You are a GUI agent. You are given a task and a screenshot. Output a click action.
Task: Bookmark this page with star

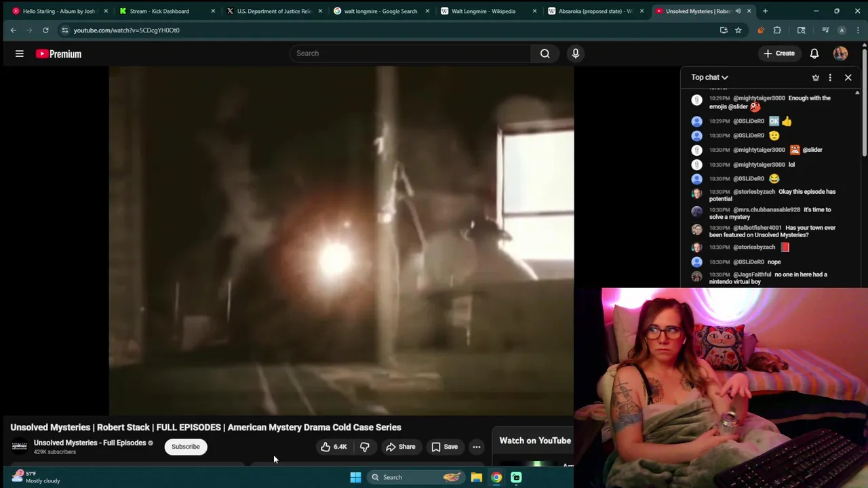click(x=738, y=30)
